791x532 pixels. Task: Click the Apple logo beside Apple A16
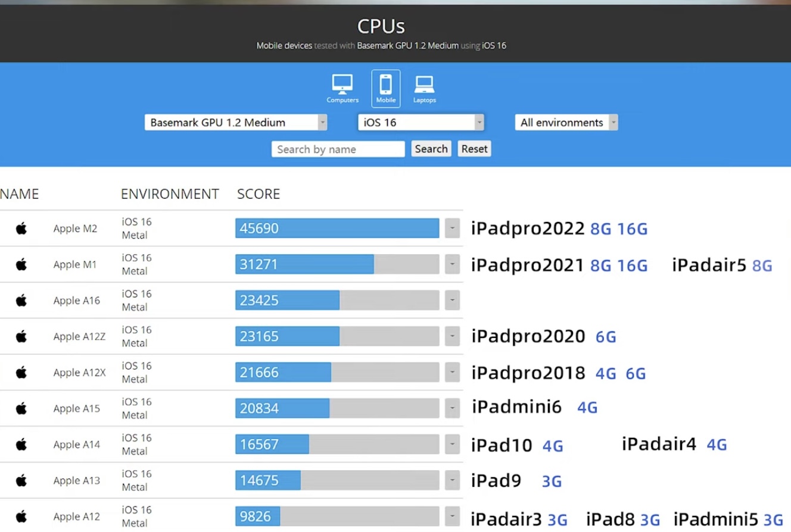click(x=21, y=301)
